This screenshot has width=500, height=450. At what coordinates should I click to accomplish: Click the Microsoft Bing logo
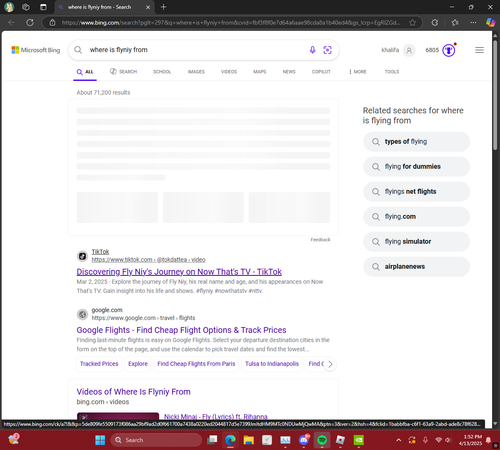point(36,50)
